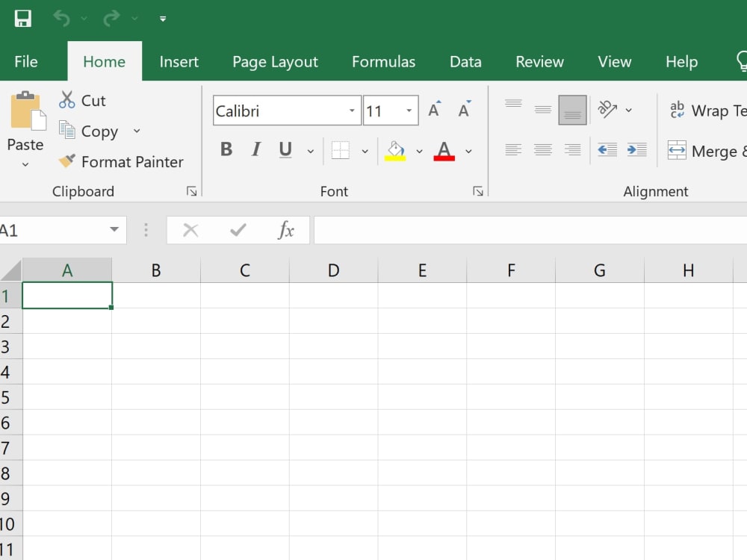This screenshot has width=747, height=560.
Task: Open the Clipboard dialog launcher
Action: (192, 191)
